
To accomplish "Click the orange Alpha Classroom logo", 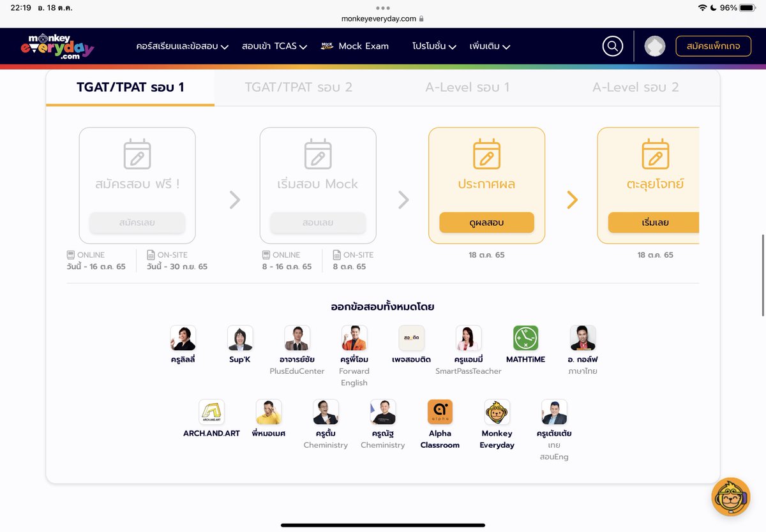I will click(440, 412).
